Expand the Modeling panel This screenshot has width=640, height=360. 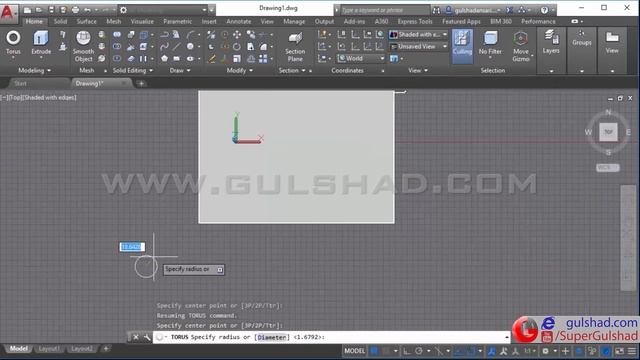(35, 70)
